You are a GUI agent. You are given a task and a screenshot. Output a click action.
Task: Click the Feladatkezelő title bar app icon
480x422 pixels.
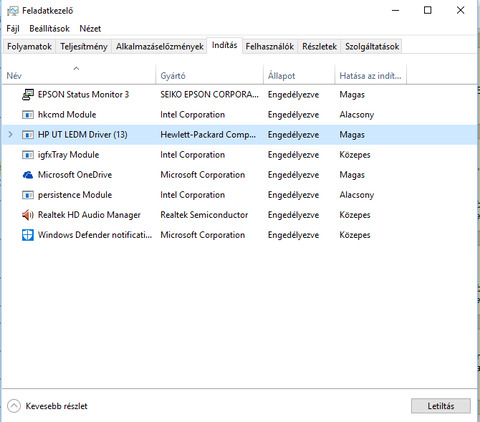[13, 11]
